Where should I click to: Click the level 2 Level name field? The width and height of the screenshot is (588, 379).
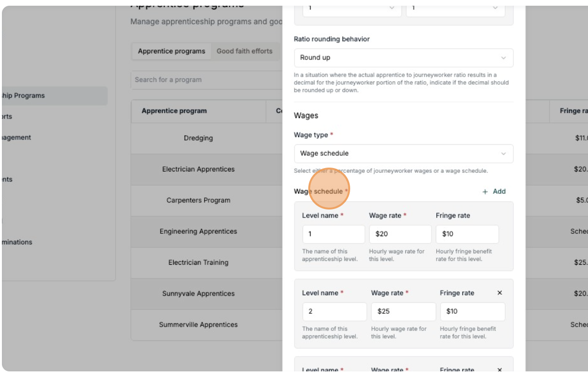click(x=334, y=311)
